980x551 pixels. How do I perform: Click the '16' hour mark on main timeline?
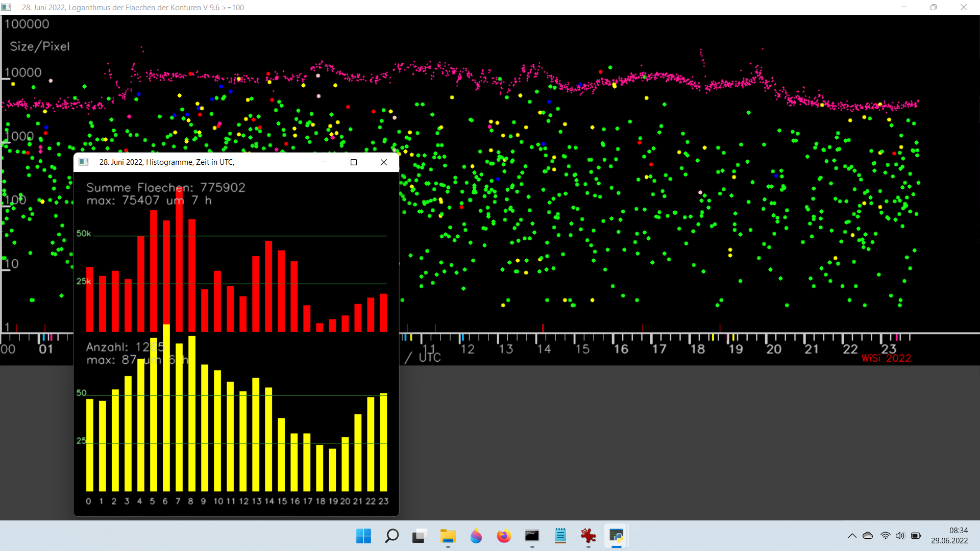pos(621,349)
